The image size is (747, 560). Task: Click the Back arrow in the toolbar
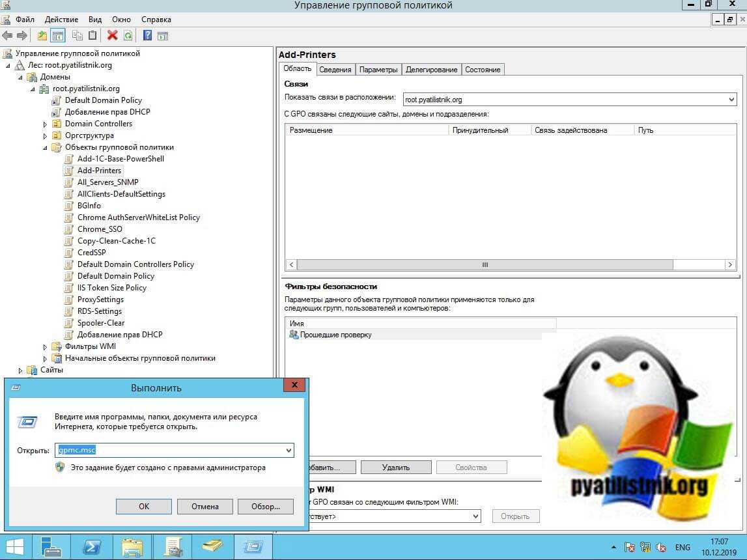pyautogui.click(x=8, y=36)
